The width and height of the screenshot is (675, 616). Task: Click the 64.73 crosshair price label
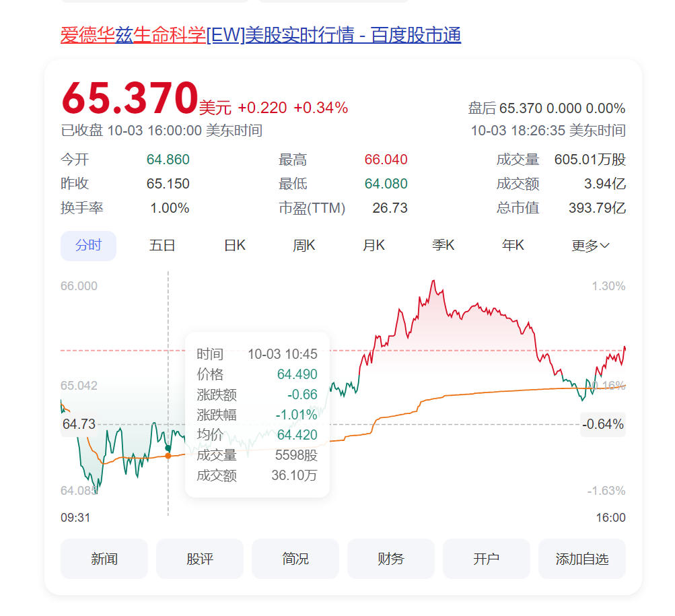click(x=79, y=424)
